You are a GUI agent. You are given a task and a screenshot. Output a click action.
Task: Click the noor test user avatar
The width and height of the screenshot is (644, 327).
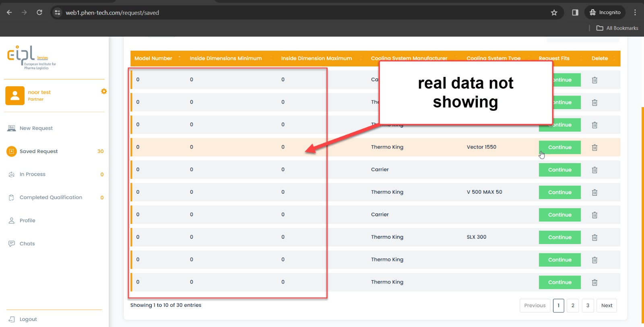(x=15, y=95)
